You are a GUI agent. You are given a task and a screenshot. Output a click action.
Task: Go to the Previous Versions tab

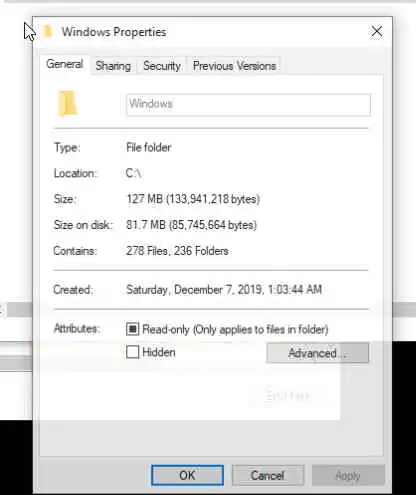pos(234,66)
